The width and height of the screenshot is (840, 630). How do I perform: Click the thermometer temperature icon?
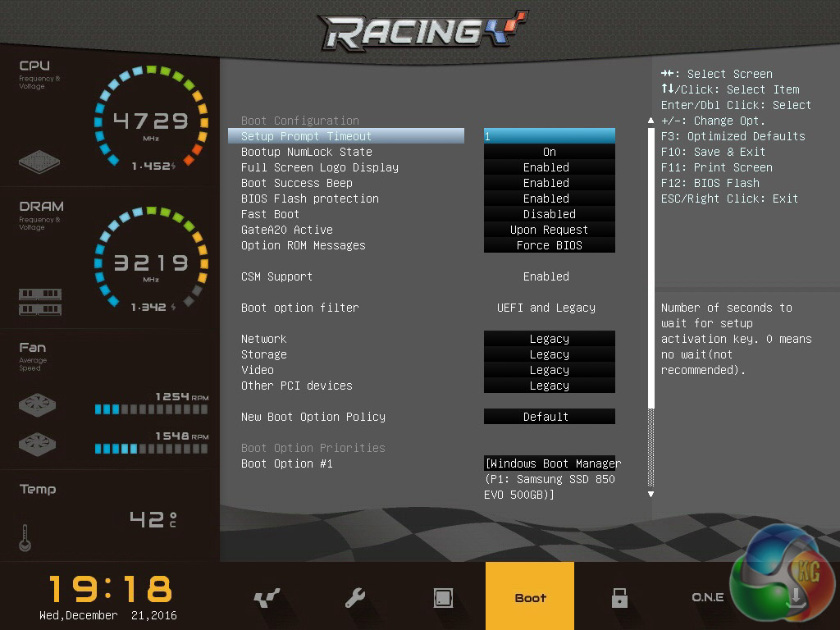(x=25, y=538)
